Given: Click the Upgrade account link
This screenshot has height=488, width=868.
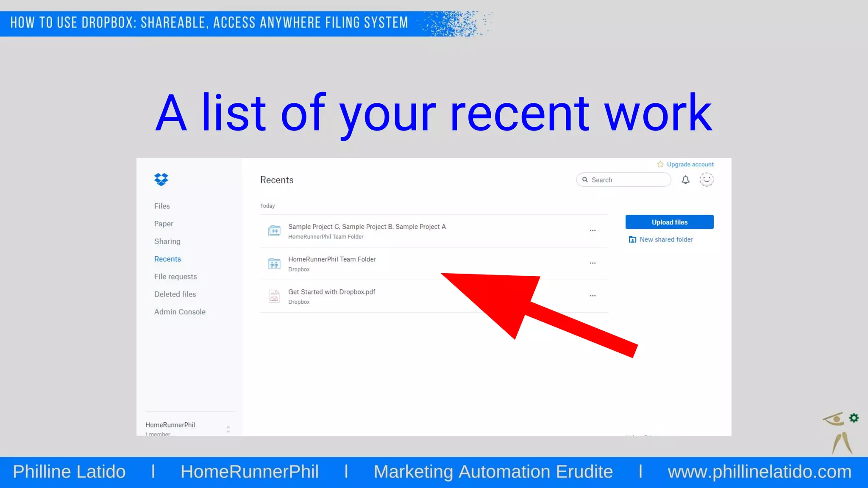Looking at the screenshot, I should coord(690,164).
